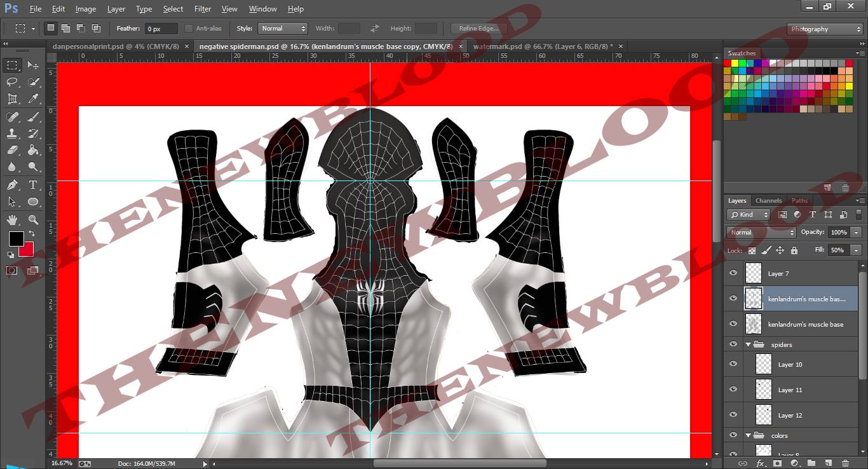Image resolution: width=868 pixels, height=469 pixels.
Task: Open the Image menu
Action: pos(86,9)
